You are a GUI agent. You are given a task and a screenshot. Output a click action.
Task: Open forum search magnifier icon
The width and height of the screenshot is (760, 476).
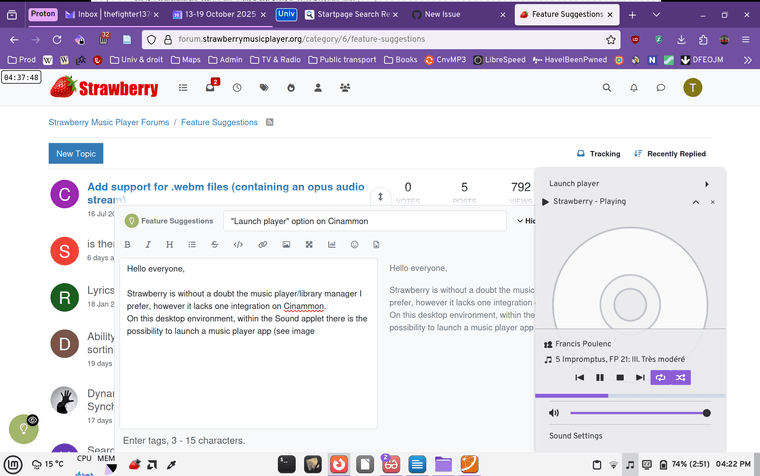pos(606,88)
